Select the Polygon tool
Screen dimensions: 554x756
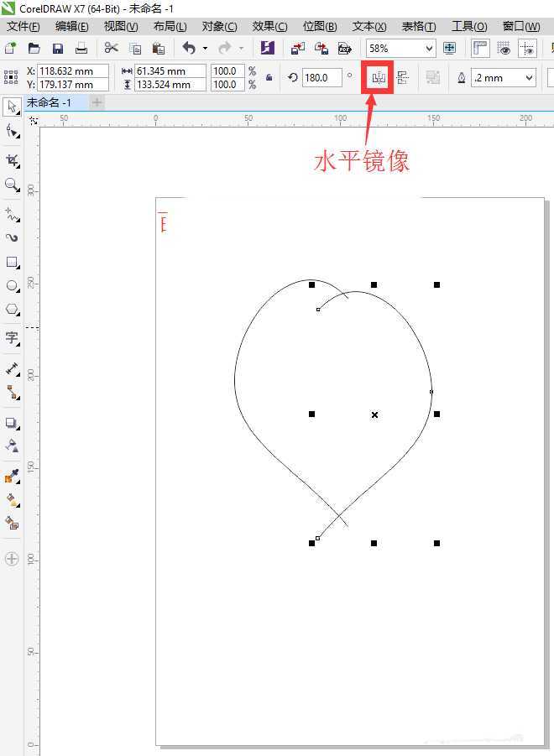pos(13,310)
